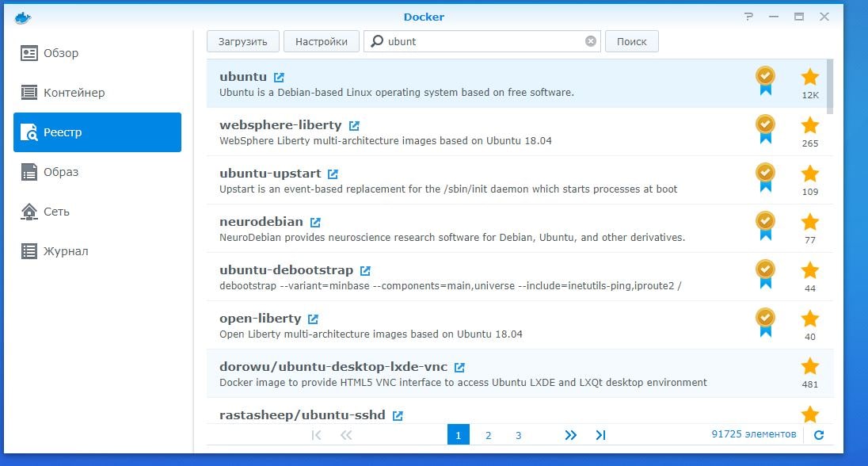Click the official badge on the ubuntu-upstart row
Image resolution: width=868 pixels, height=466 pixels.
(766, 178)
